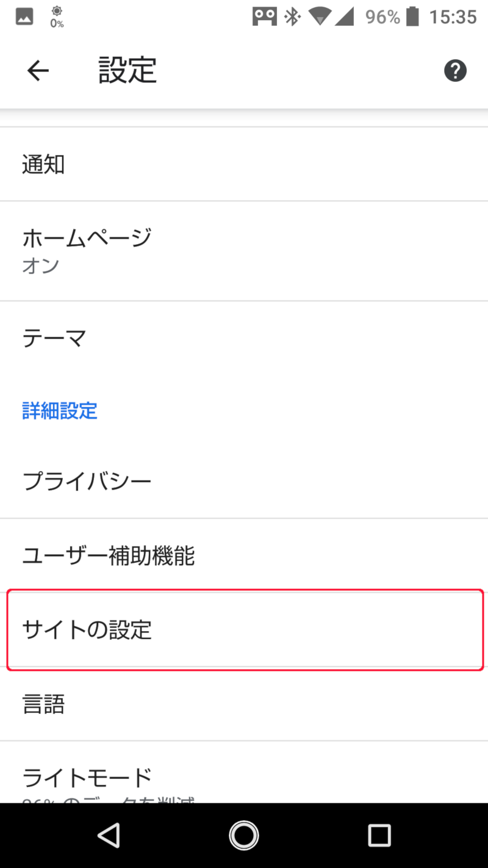Tap the Bluetooth status icon

[293, 16]
